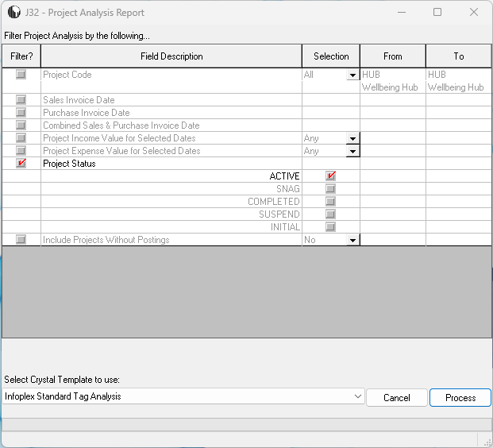
Task: Toggle the Project Income Value filter checkbox
Action: point(21,138)
